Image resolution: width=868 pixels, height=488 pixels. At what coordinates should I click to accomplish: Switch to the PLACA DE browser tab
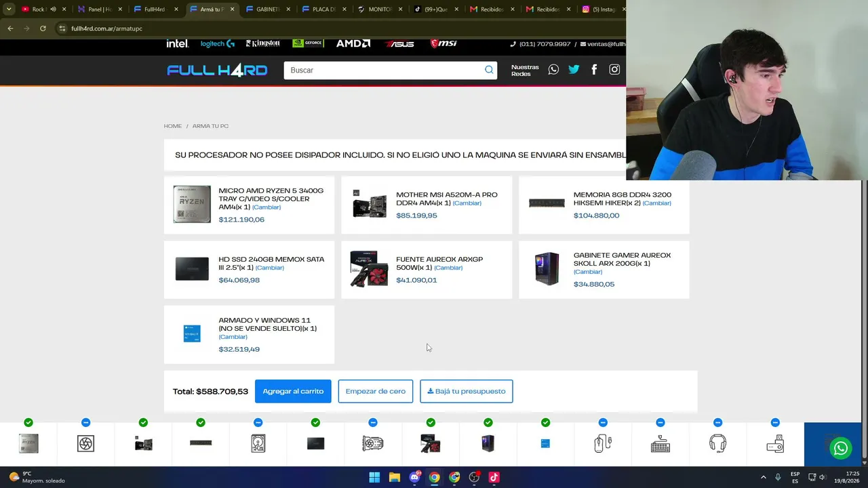[x=323, y=9]
